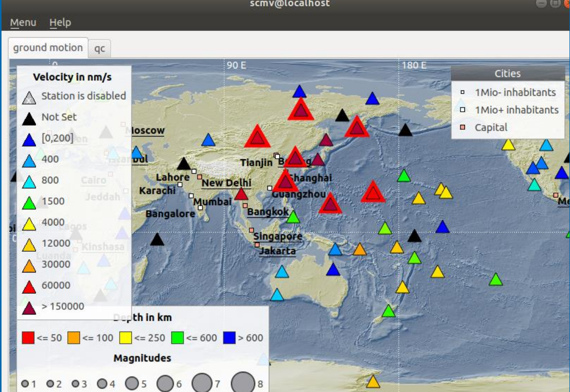Select the large red station triangle over Guangzhou

(x=285, y=181)
